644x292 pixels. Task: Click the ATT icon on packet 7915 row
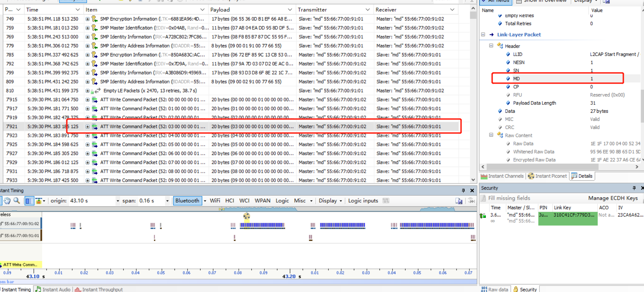pos(95,100)
